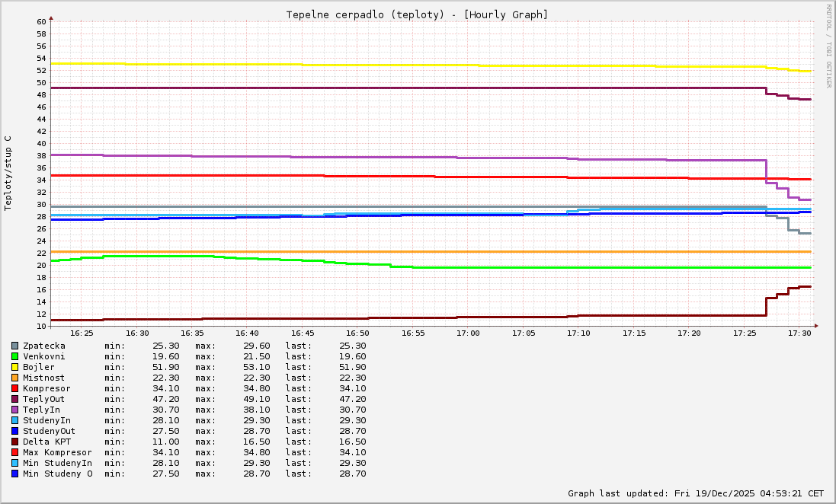Click the Graph last updated timestamp
The width and height of the screenshot is (836, 504).
click(696, 493)
